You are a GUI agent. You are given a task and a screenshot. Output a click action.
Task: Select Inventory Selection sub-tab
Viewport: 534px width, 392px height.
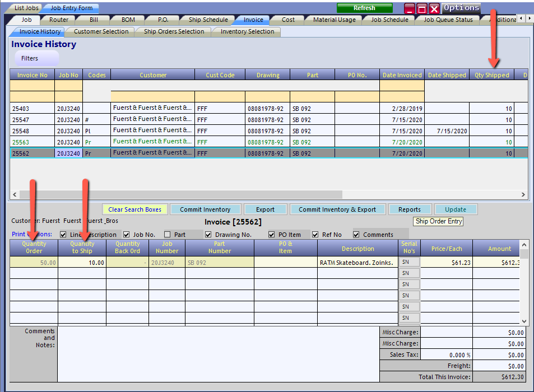(247, 32)
